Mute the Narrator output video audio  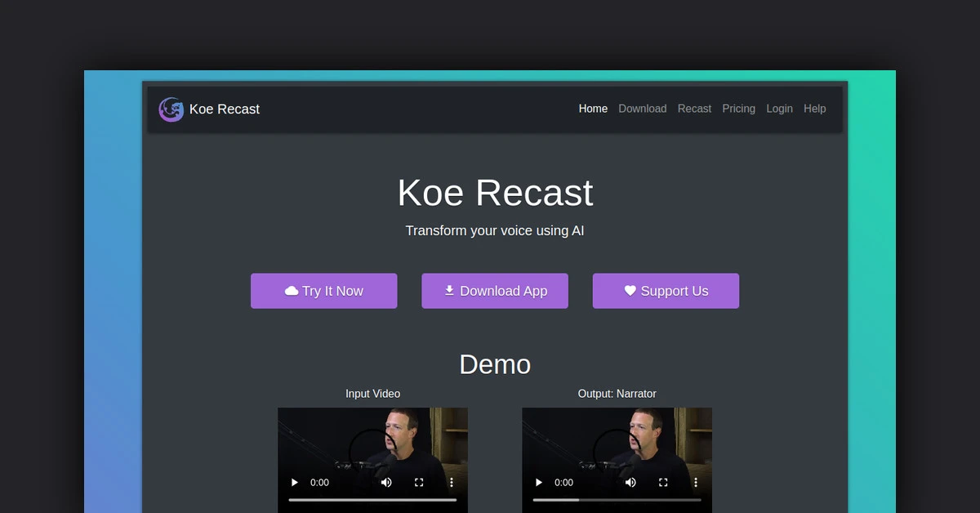(x=630, y=482)
